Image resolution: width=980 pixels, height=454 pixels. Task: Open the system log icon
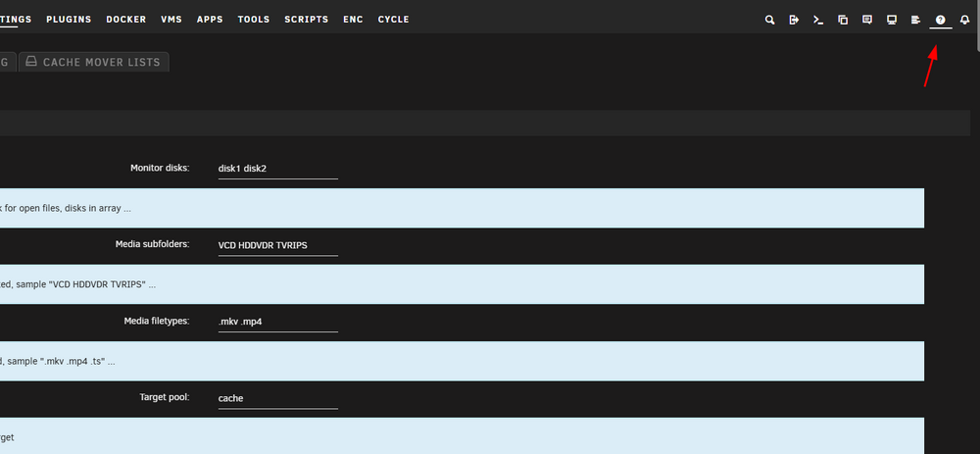(915, 20)
